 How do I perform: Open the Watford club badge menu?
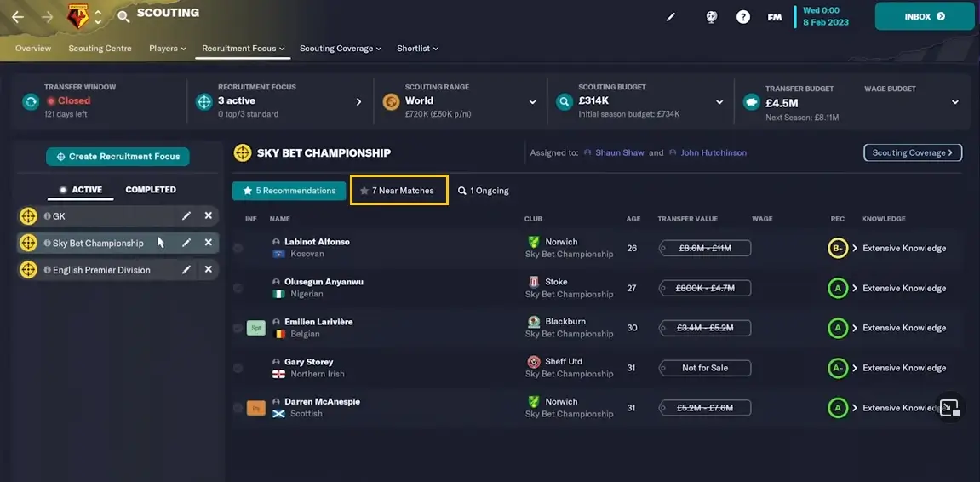point(78,17)
